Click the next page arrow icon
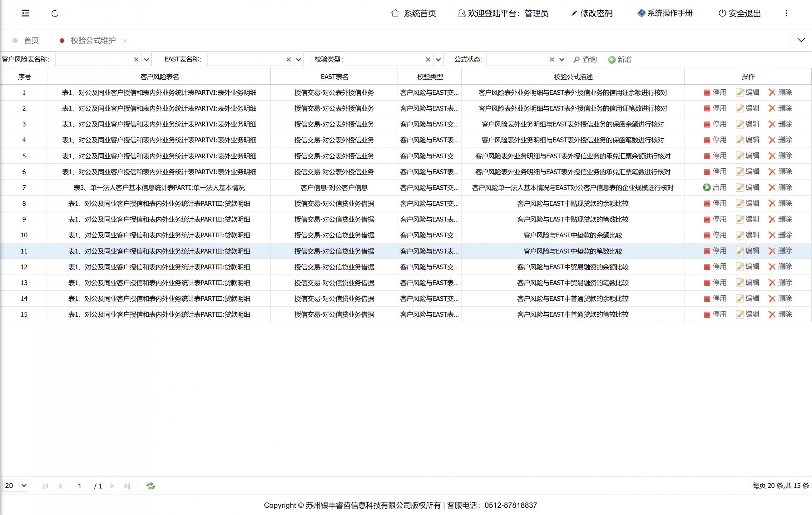The height and width of the screenshot is (515, 812). [x=112, y=486]
